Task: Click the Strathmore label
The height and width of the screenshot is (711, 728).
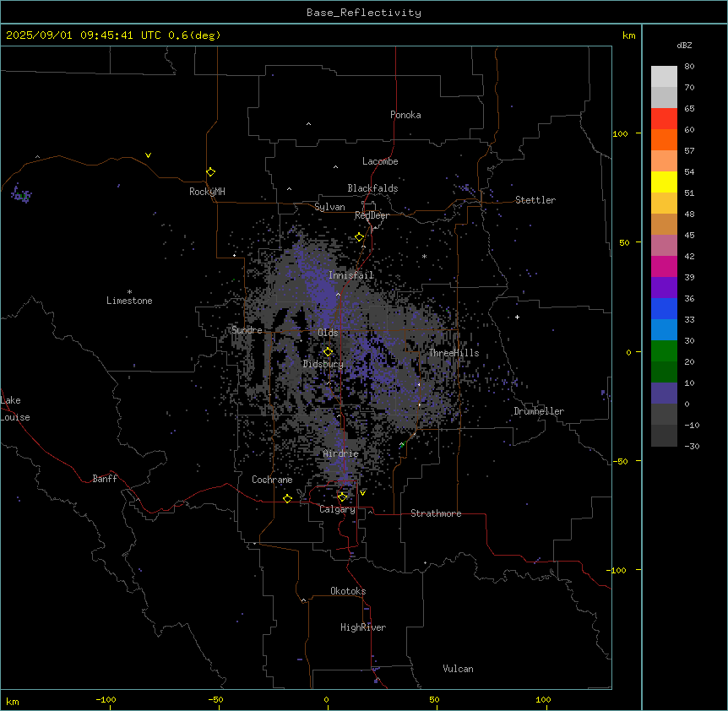Action: tap(436, 513)
